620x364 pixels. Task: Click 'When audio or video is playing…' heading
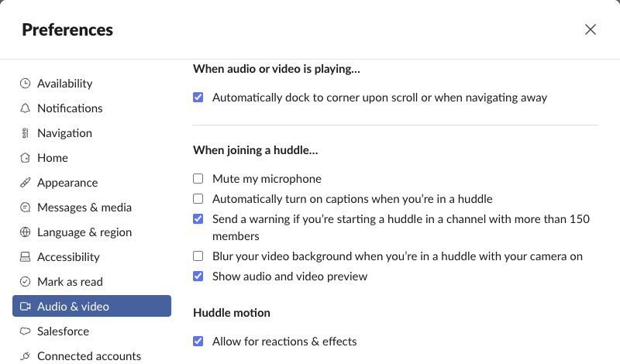[x=277, y=69]
